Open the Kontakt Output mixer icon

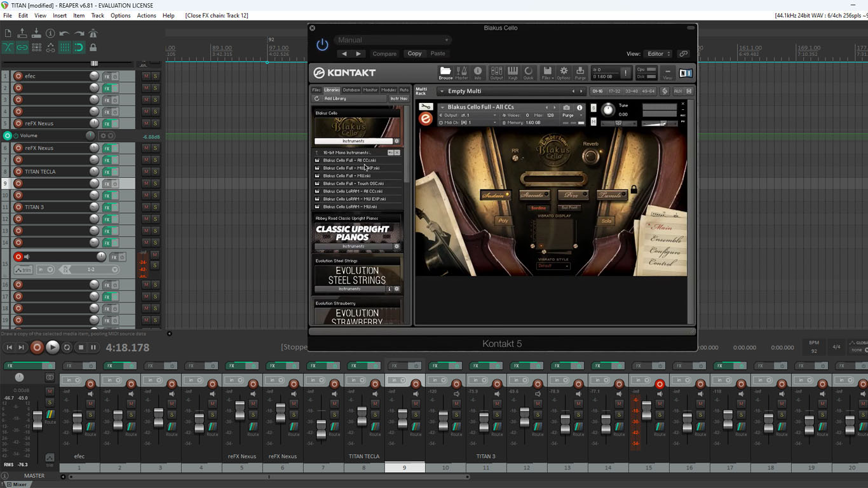click(496, 73)
